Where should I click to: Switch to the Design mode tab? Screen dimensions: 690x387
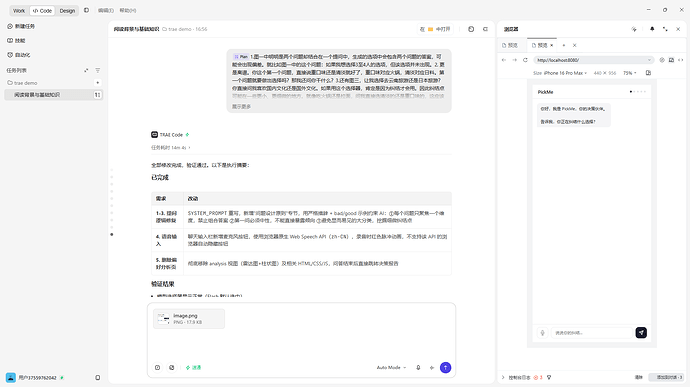click(x=67, y=11)
